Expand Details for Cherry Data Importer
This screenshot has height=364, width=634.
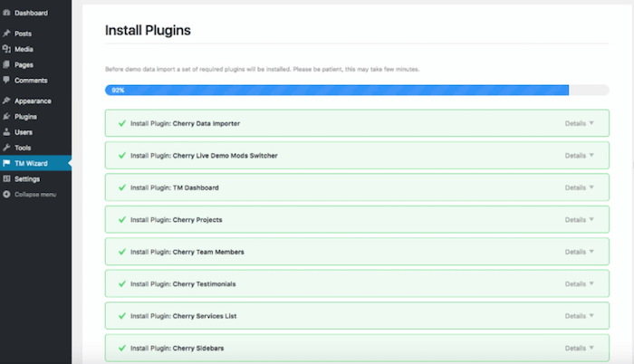pyautogui.click(x=579, y=123)
